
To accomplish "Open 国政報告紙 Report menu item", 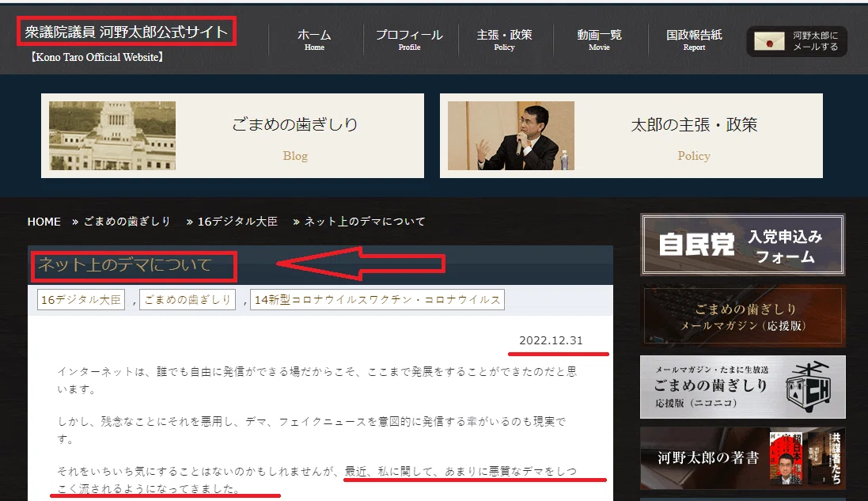I will [694, 40].
